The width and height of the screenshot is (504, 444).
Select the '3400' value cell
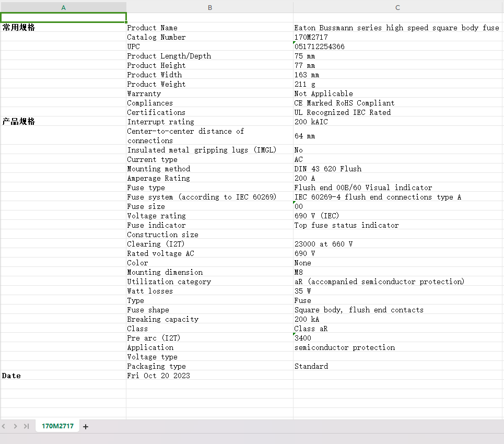[x=398, y=338]
